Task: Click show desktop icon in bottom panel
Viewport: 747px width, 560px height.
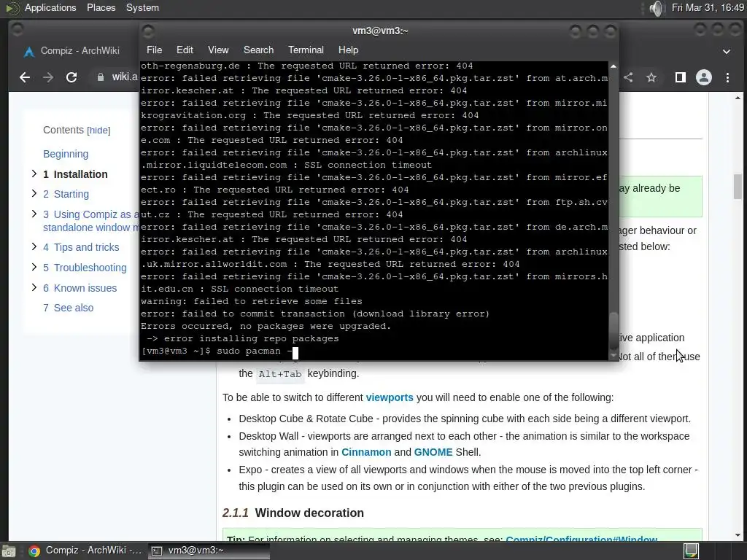Action: pos(9,551)
